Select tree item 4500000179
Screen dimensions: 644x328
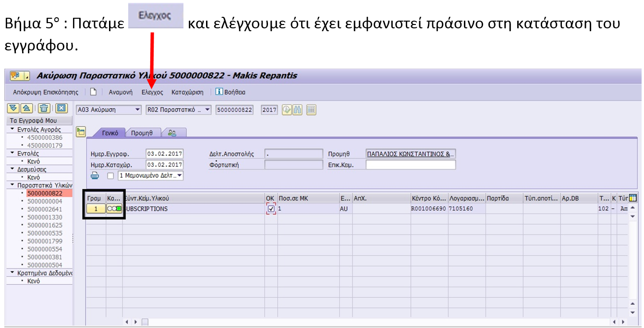(x=45, y=145)
